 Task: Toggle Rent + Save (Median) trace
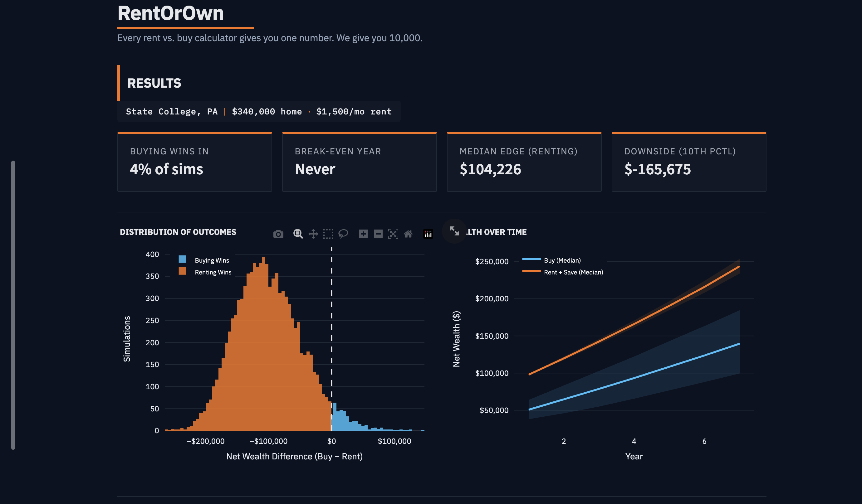pos(573,272)
